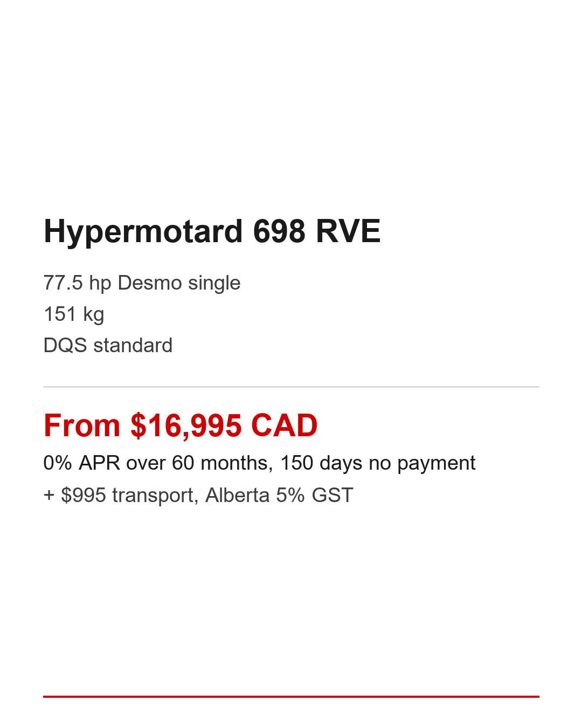582x728 pixels.
Task: Select the DQS standard spec line
Action: click(108, 346)
